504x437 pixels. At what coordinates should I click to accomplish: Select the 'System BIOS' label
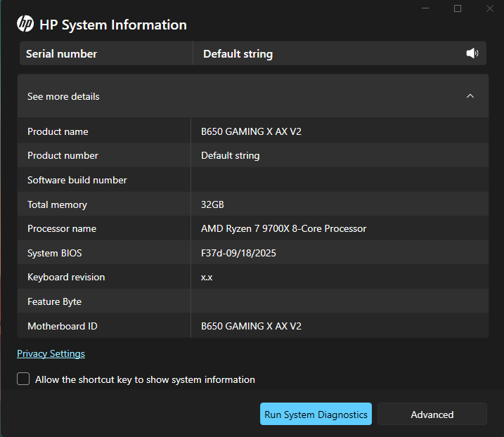55,253
